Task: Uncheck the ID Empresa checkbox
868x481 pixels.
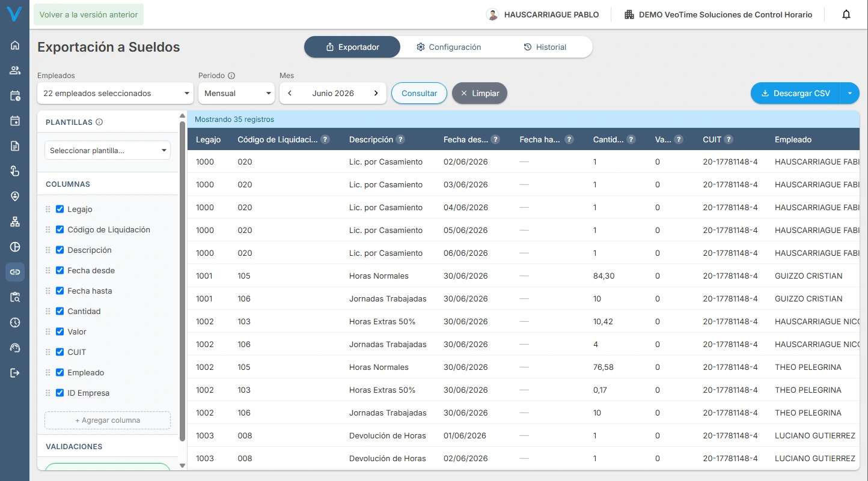Action: click(60, 393)
